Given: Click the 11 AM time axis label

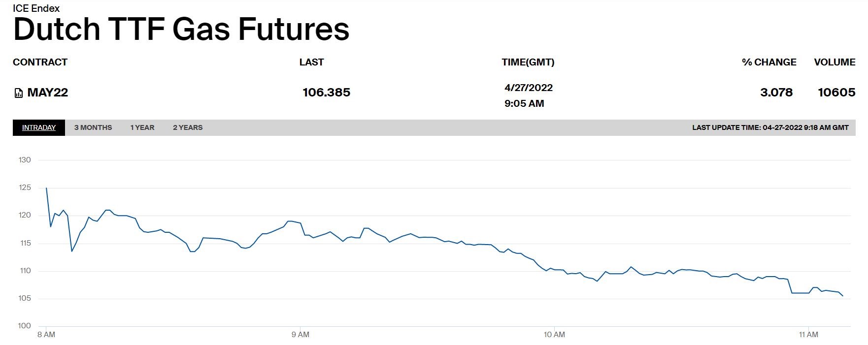Looking at the screenshot, I should [808, 335].
